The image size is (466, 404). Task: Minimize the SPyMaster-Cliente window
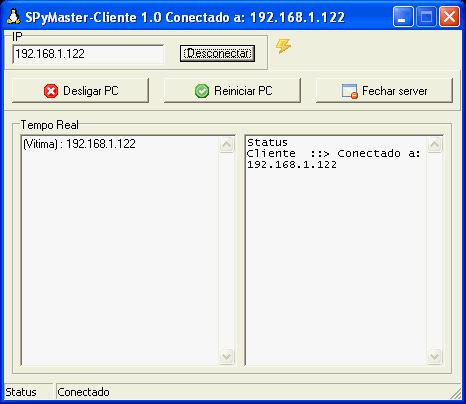pyautogui.click(x=403, y=17)
